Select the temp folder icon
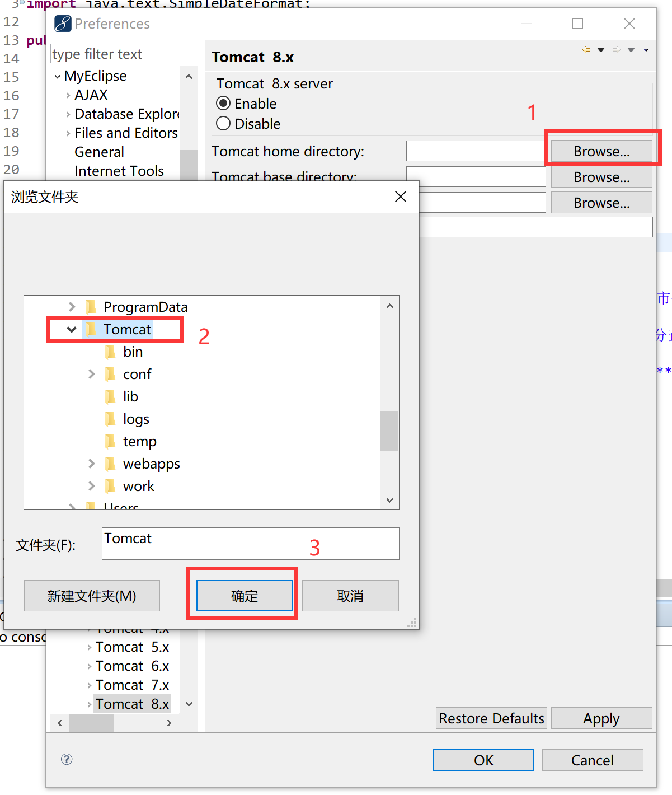This screenshot has width=672, height=795. coord(110,441)
